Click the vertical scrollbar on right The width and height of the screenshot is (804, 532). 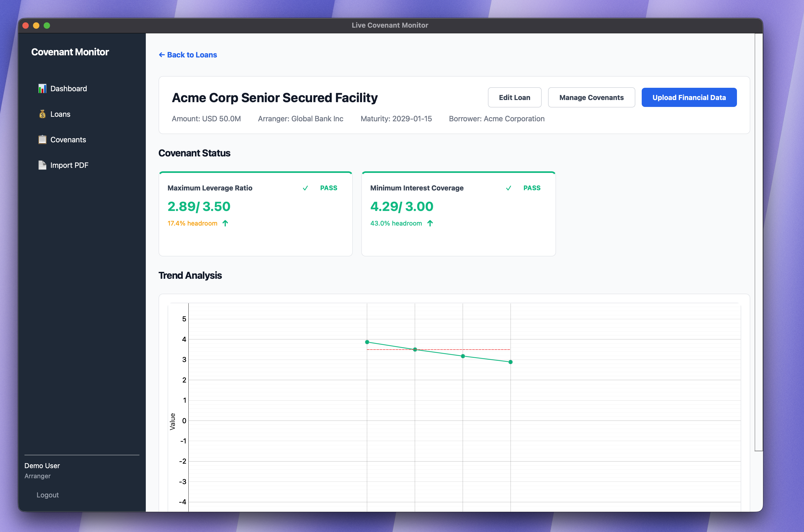coord(759,238)
